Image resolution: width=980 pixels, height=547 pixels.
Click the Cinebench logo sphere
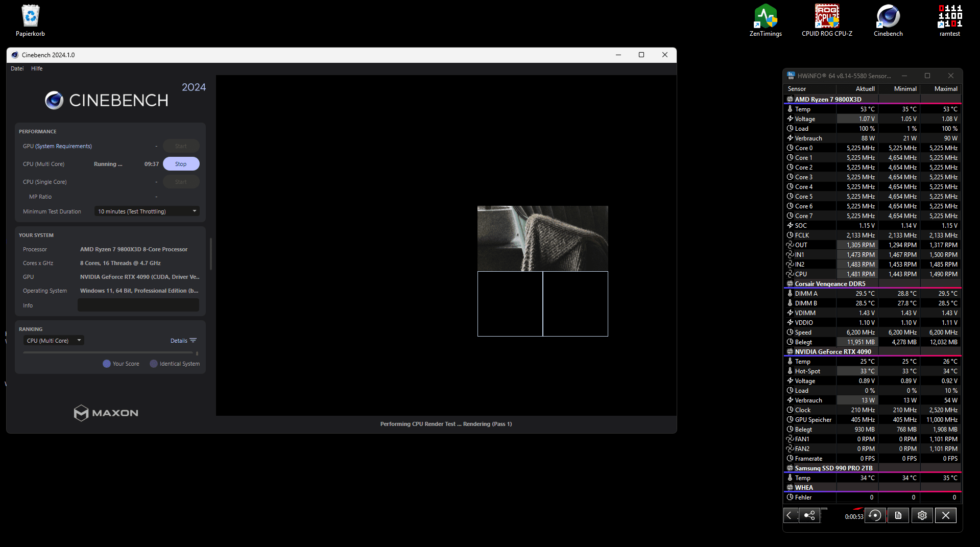point(54,100)
